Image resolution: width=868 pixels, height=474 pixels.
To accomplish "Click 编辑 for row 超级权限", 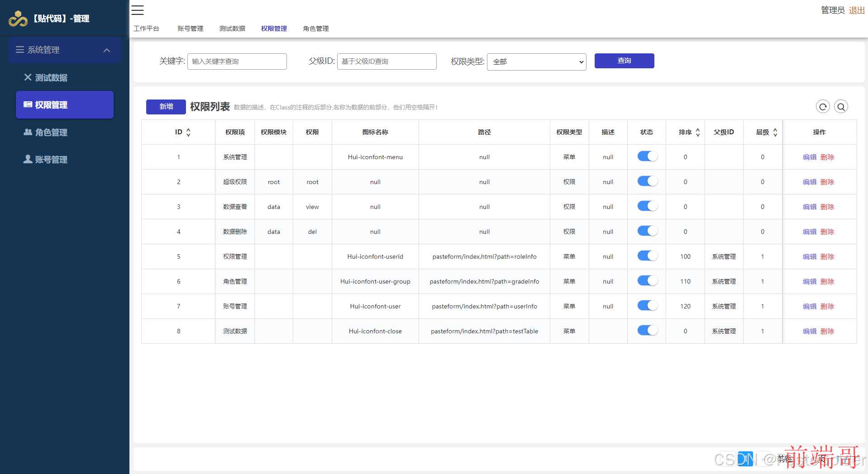I will (810, 182).
